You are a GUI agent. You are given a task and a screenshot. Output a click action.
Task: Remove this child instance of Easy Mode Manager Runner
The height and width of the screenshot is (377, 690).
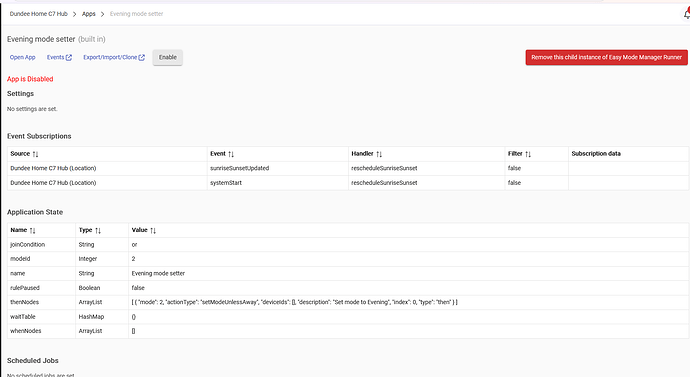coord(606,57)
